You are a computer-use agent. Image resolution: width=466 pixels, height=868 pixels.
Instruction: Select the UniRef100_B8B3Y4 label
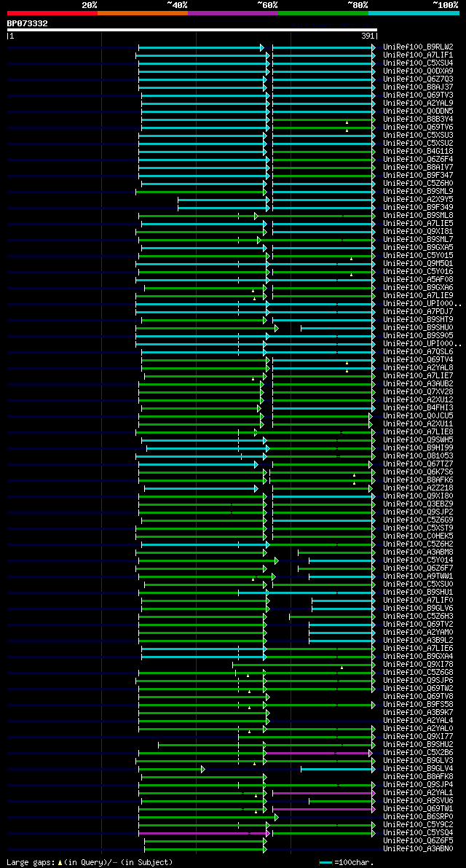418,120
